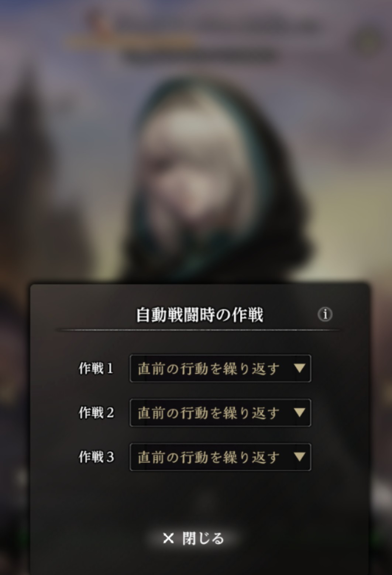Image resolution: width=392 pixels, height=575 pixels.
Task: Select the 作戦3 label
Action: point(96,457)
